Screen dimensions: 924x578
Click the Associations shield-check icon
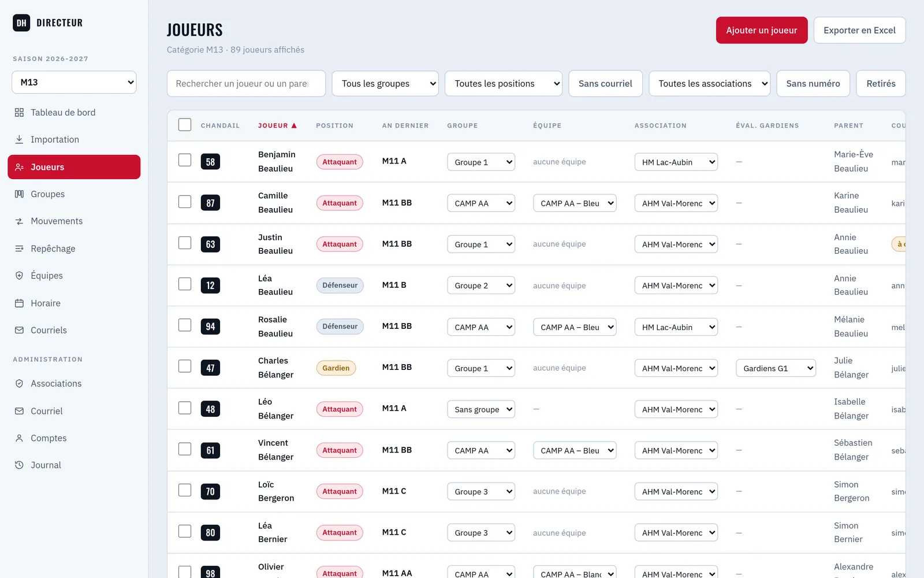pyautogui.click(x=19, y=383)
